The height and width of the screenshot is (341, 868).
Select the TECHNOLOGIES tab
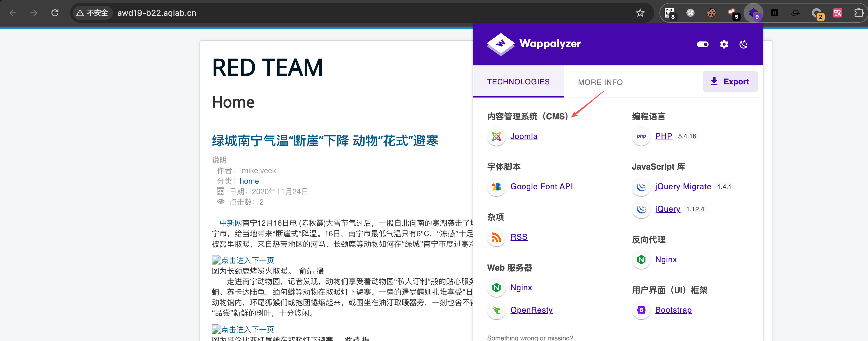(518, 82)
